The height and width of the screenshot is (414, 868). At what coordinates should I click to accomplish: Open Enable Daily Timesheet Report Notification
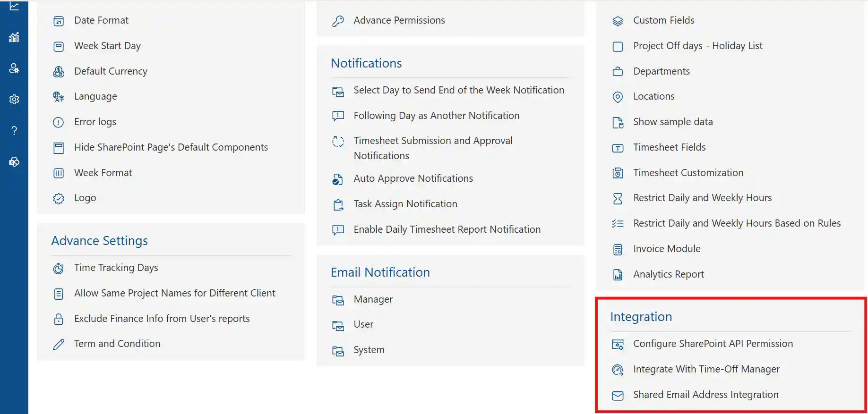tap(447, 229)
